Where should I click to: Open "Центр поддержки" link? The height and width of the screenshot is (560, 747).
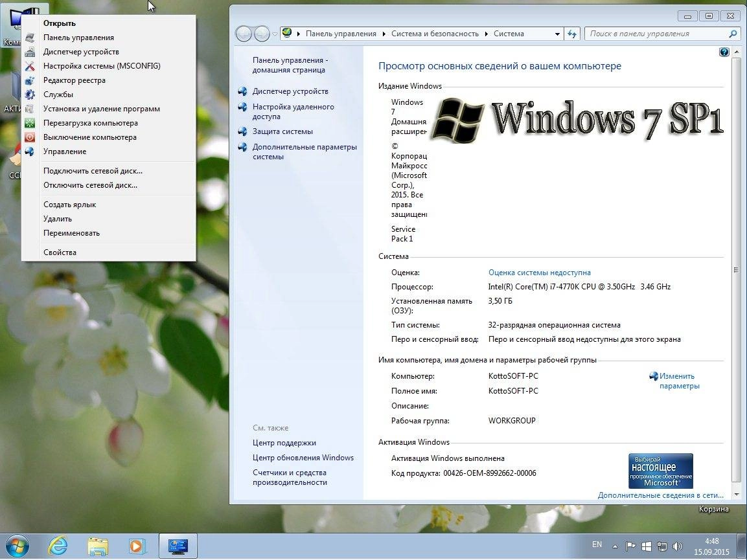click(x=284, y=443)
